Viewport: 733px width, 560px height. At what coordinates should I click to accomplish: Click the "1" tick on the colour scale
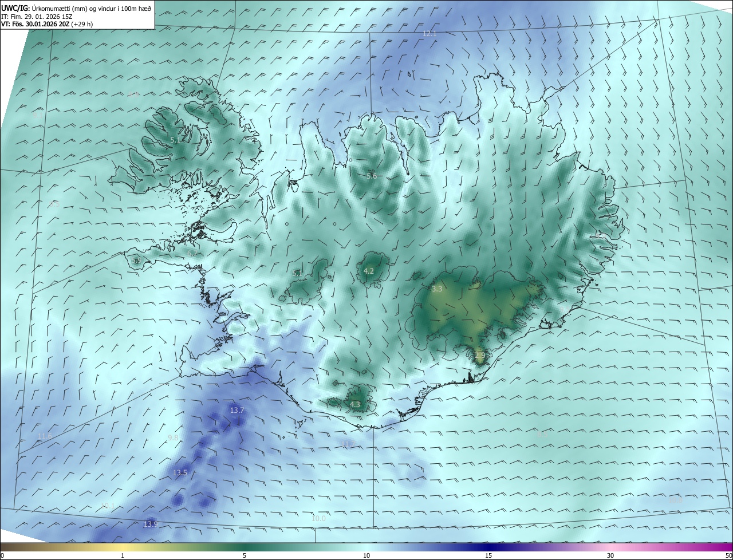[123, 556]
